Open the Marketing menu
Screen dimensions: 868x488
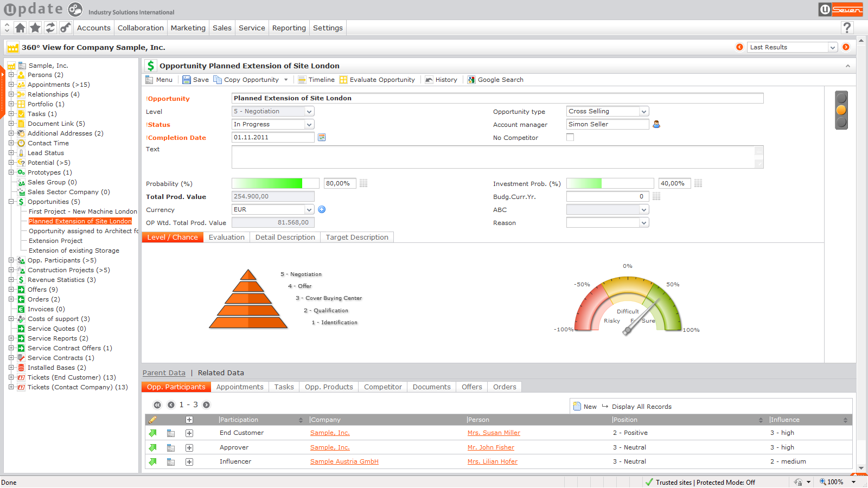pos(188,28)
